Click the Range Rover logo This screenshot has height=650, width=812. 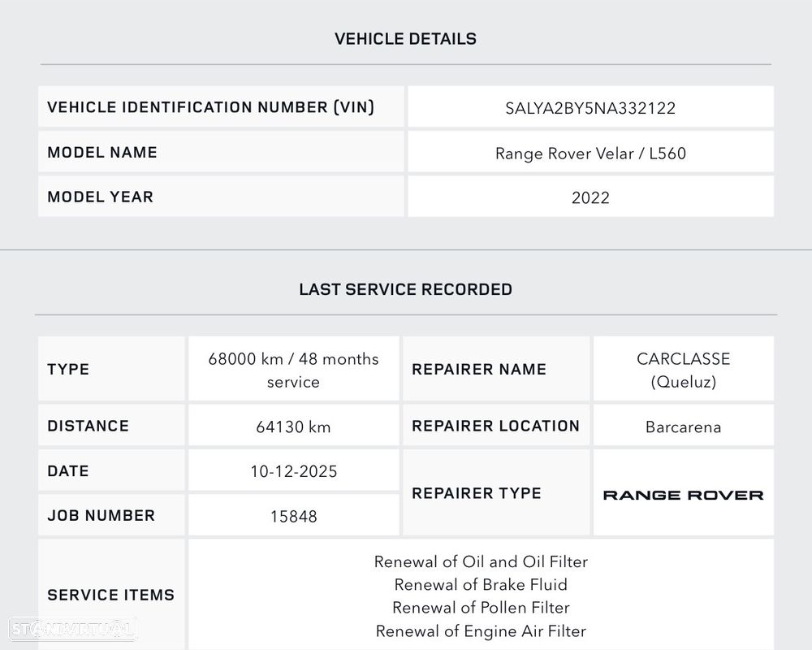[683, 495]
